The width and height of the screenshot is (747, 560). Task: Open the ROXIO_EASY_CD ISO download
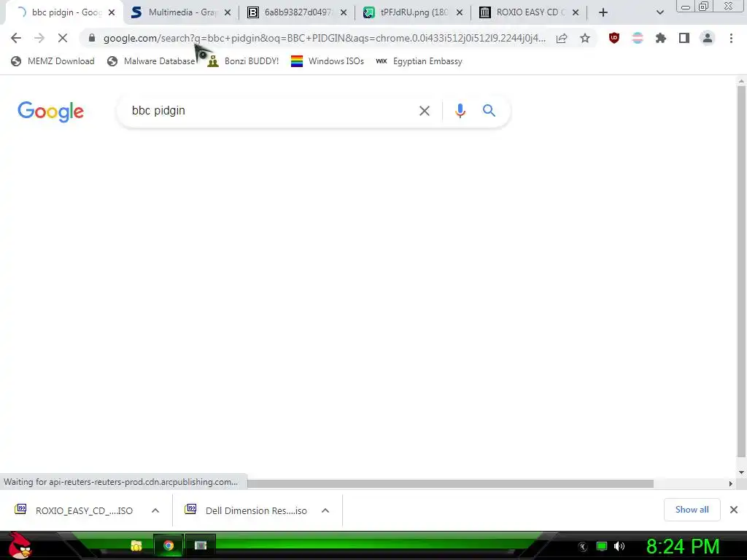pyautogui.click(x=75, y=510)
